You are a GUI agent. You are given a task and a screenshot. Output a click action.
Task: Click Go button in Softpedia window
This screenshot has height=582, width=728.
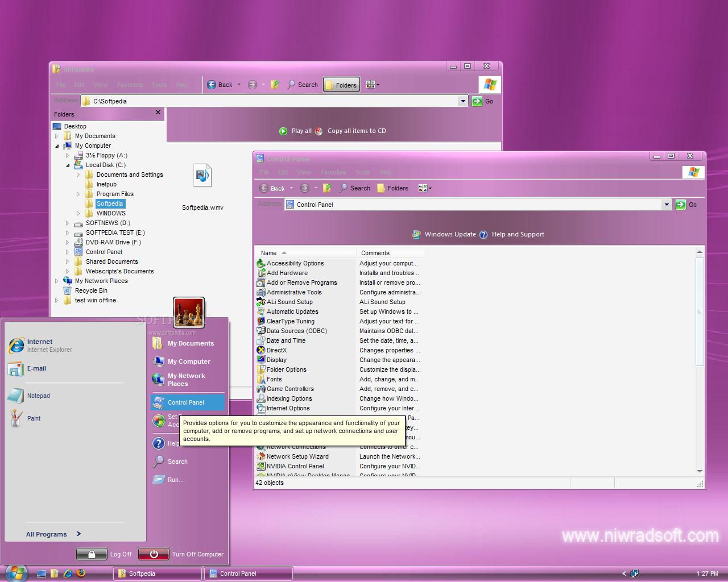(x=483, y=101)
